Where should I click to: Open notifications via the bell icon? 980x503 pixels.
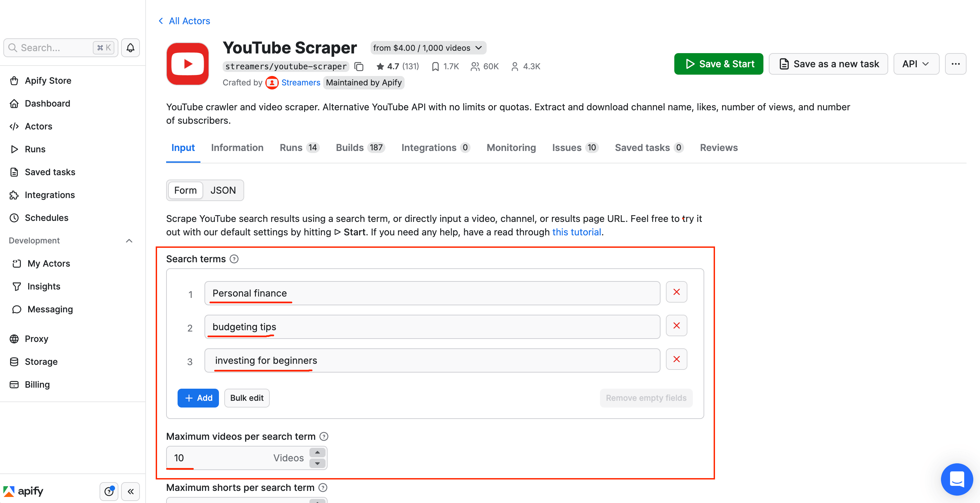130,47
